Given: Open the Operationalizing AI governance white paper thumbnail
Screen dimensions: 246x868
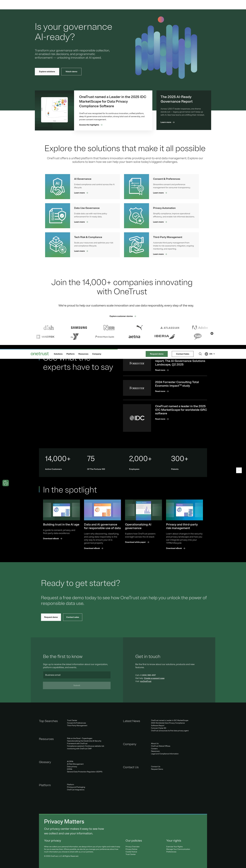Looking at the screenshot, I should 143,510.
